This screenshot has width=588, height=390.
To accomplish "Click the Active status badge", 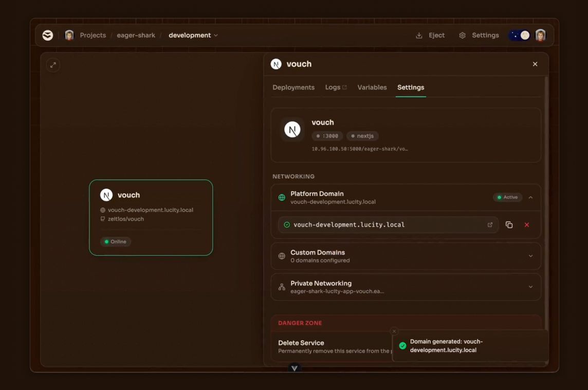I will click(x=507, y=198).
